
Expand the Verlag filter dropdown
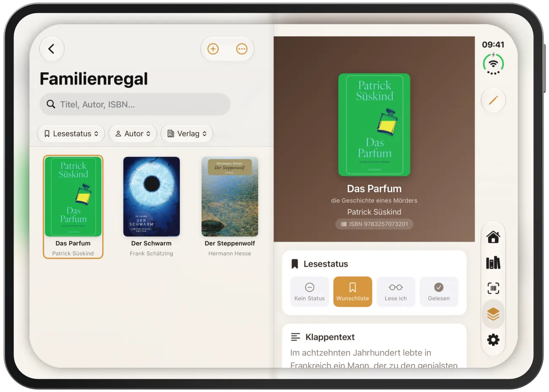pyautogui.click(x=187, y=134)
